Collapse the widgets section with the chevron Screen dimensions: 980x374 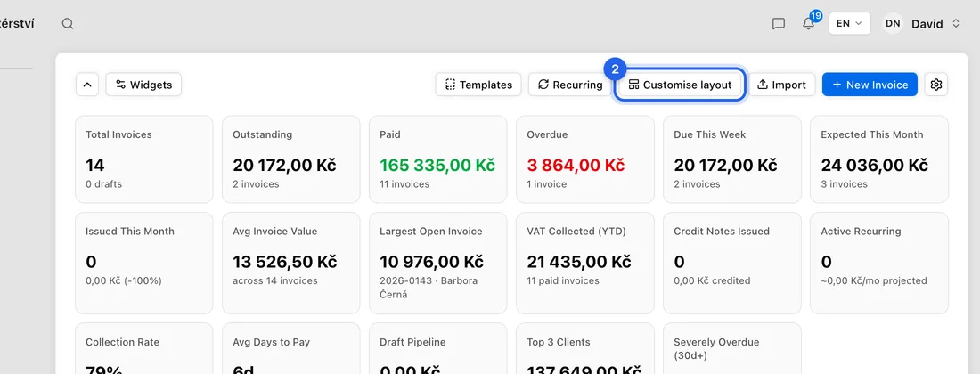pos(87,85)
